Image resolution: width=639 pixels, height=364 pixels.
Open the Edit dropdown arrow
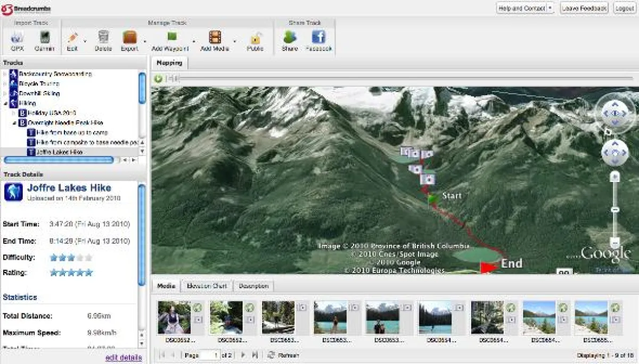pos(85,41)
